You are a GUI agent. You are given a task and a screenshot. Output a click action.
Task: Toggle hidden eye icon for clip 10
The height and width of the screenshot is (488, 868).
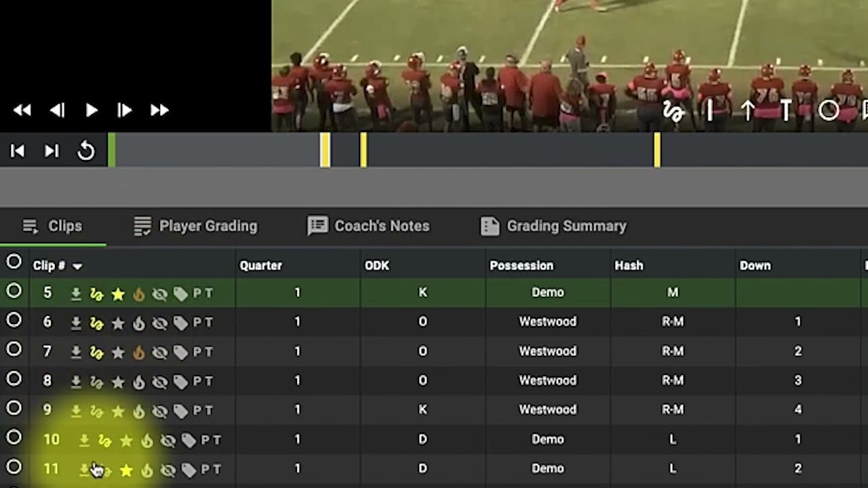167,441
